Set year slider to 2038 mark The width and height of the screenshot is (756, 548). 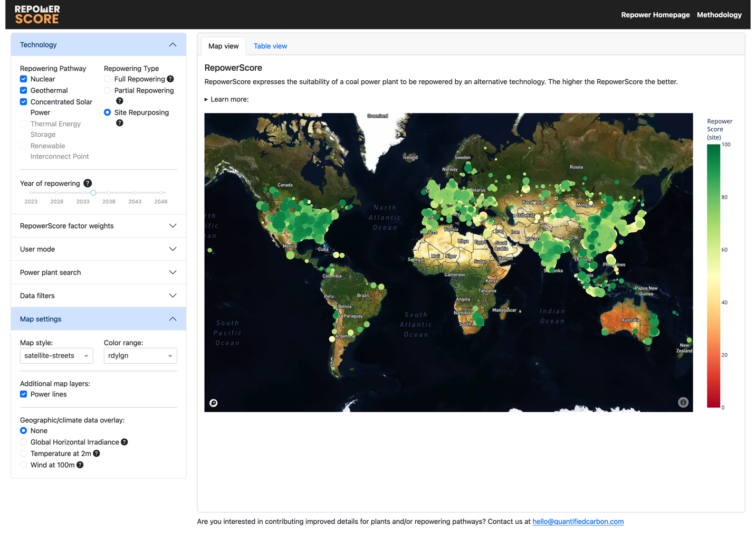(x=109, y=193)
